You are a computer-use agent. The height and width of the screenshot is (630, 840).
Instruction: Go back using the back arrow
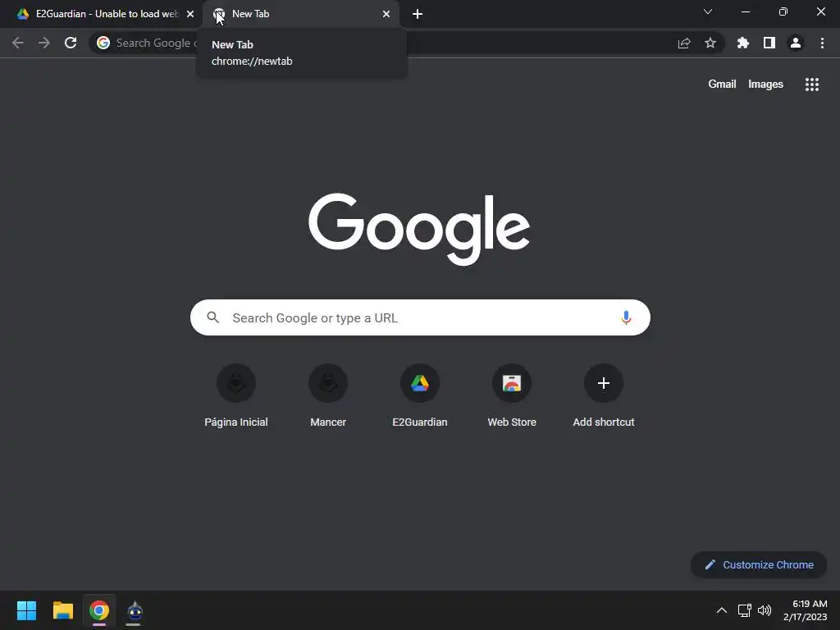(18, 43)
